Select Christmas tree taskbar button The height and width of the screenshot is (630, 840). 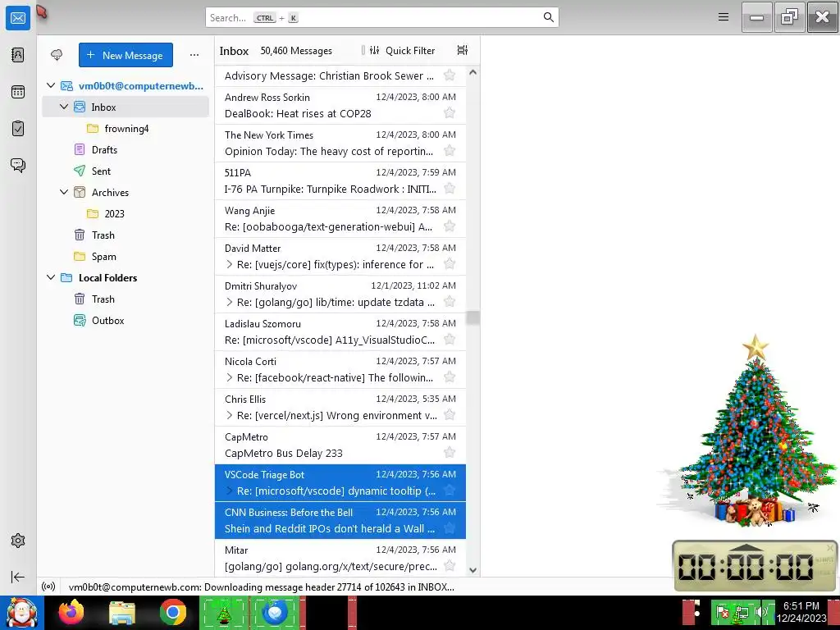tap(224, 612)
